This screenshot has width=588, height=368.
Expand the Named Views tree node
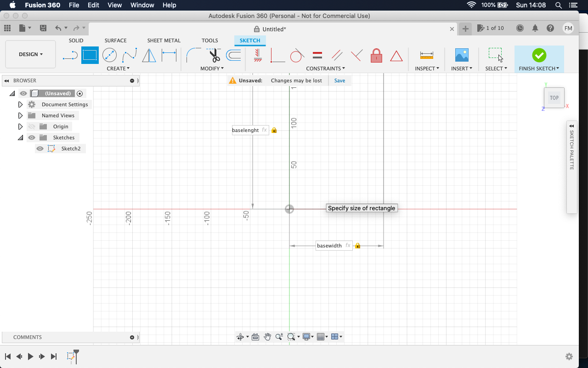pos(20,115)
